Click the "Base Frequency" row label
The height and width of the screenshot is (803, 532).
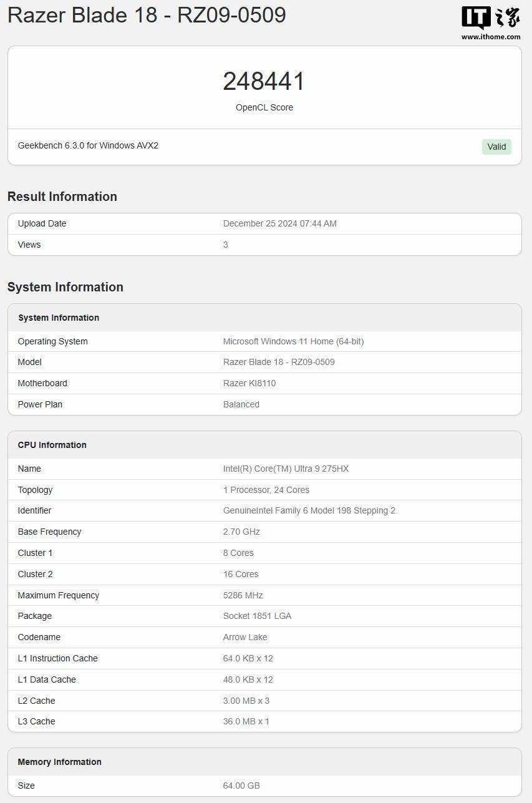[49, 532]
